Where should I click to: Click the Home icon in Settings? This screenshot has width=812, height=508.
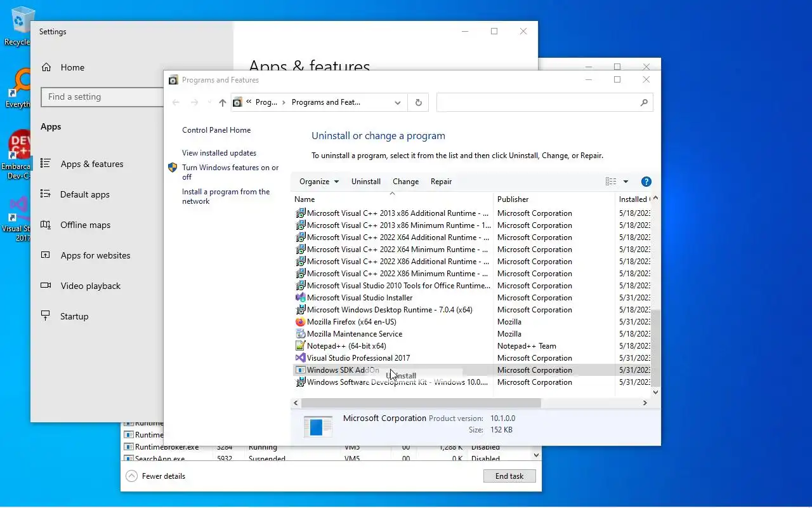pos(46,67)
